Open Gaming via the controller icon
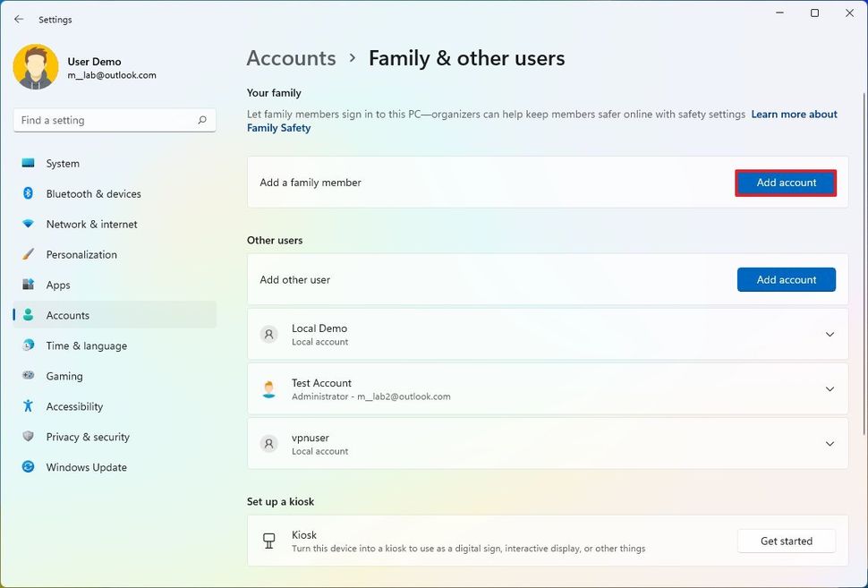This screenshot has height=588, width=868. pyautogui.click(x=29, y=377)
